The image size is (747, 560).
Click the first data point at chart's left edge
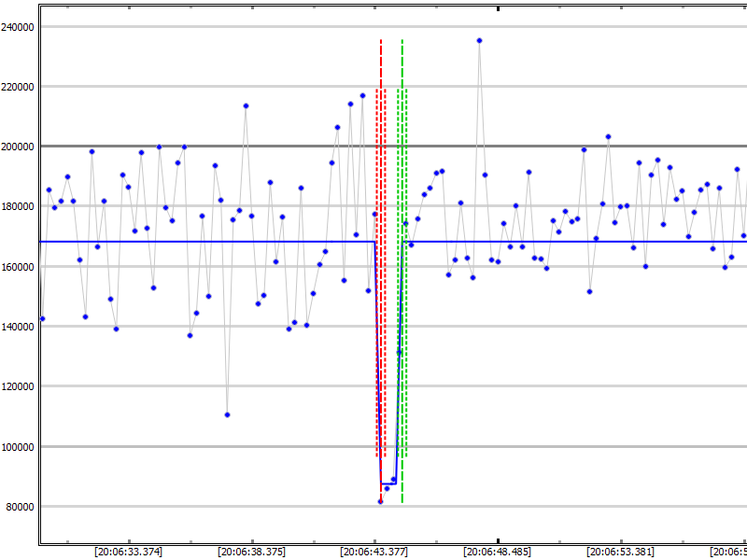point(42,319)
